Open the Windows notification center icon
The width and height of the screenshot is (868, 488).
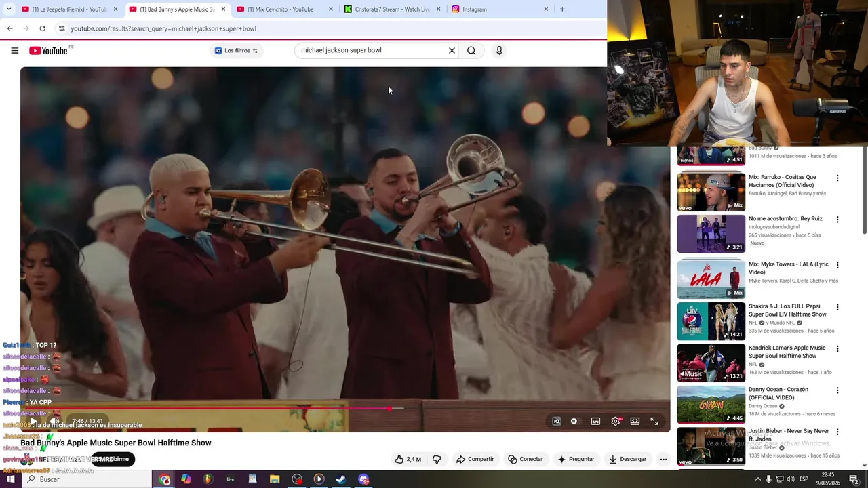click(854, 479)
